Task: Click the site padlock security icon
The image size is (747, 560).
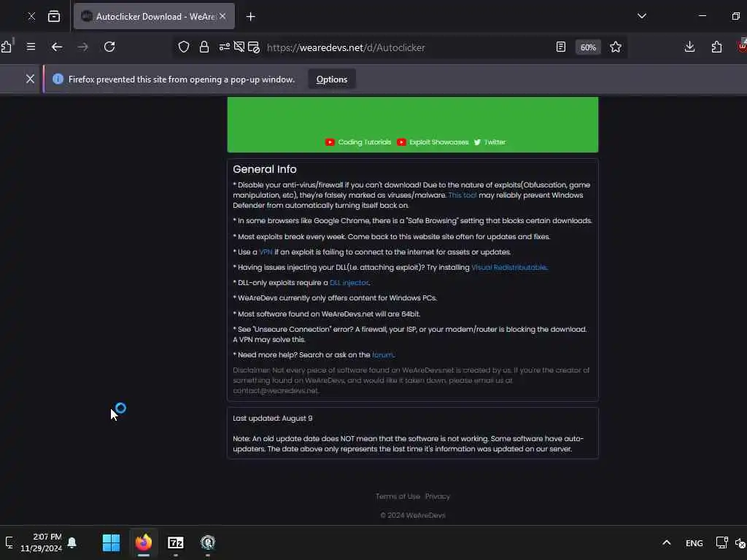Action: (x=204, y=47)
